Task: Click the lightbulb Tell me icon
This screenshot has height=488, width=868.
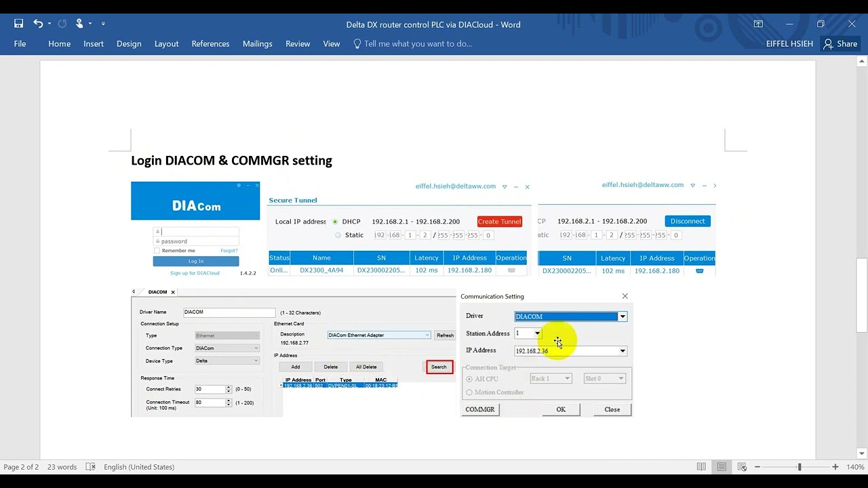Action: (357, 43)
